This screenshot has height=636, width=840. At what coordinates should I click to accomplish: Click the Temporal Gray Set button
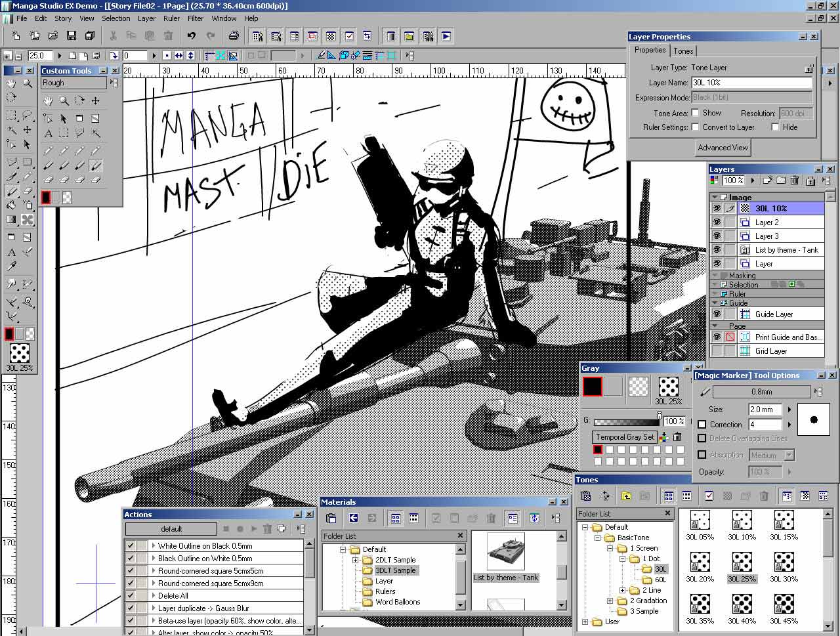[624, 437]
